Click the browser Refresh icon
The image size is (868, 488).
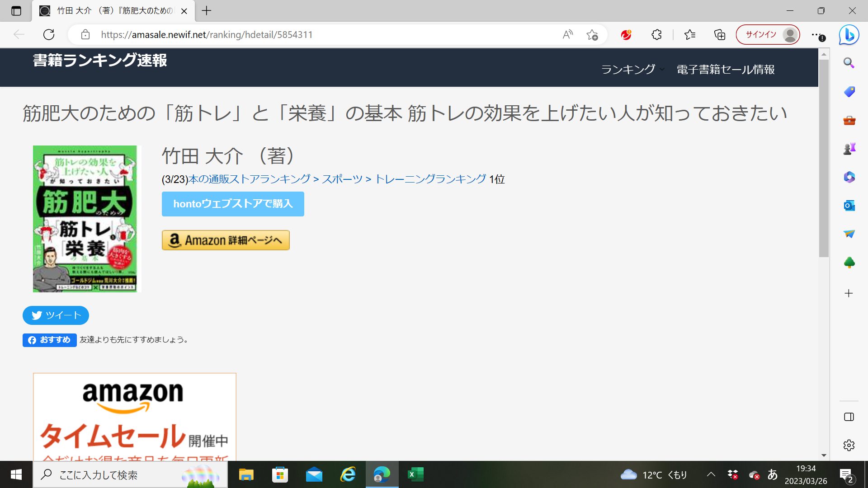[x=49, y=34]
